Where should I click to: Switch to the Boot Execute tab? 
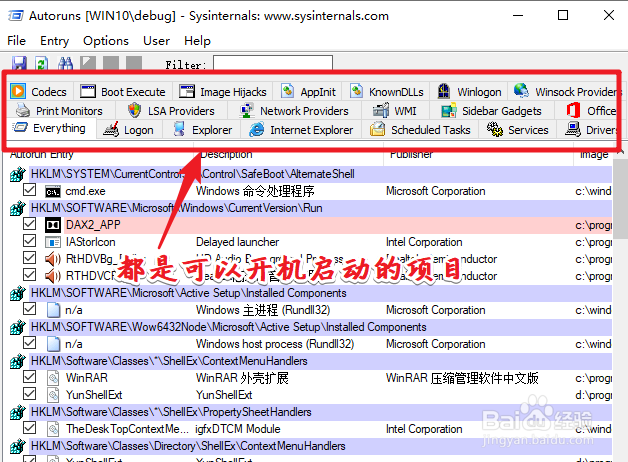click(x=123, y=92)
